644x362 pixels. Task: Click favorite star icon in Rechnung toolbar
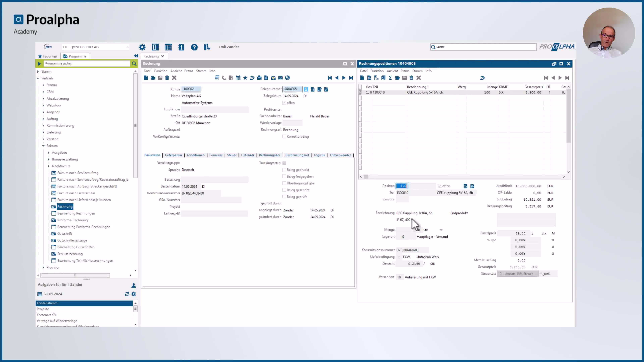tap(245, 78)
